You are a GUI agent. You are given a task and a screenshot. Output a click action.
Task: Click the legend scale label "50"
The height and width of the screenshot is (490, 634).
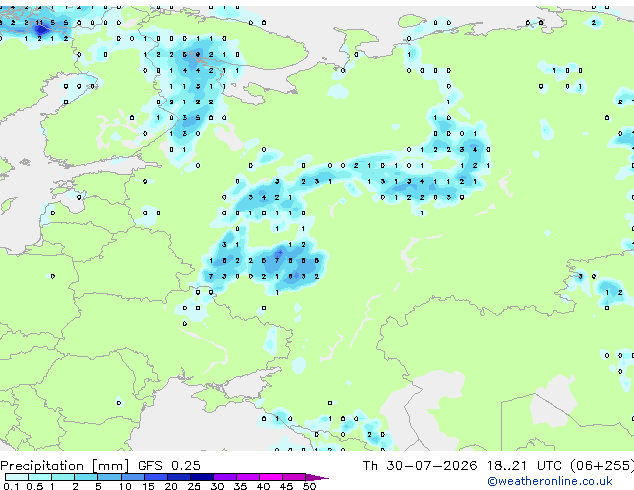point(309,486)
